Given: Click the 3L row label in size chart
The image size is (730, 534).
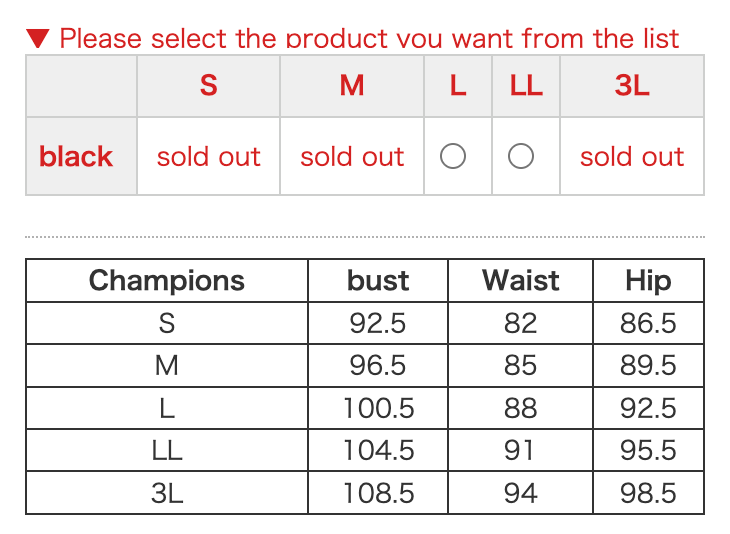Looking at the screenshot, I should [x=167, y=493].
